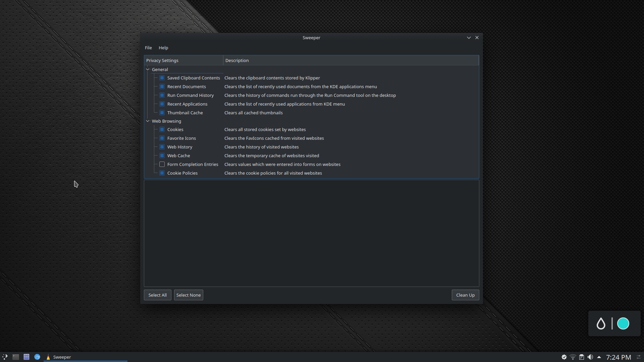This screenshot has height=362, width=644.
Task: Click the teal color circle widget
Action: pos(623,323)
